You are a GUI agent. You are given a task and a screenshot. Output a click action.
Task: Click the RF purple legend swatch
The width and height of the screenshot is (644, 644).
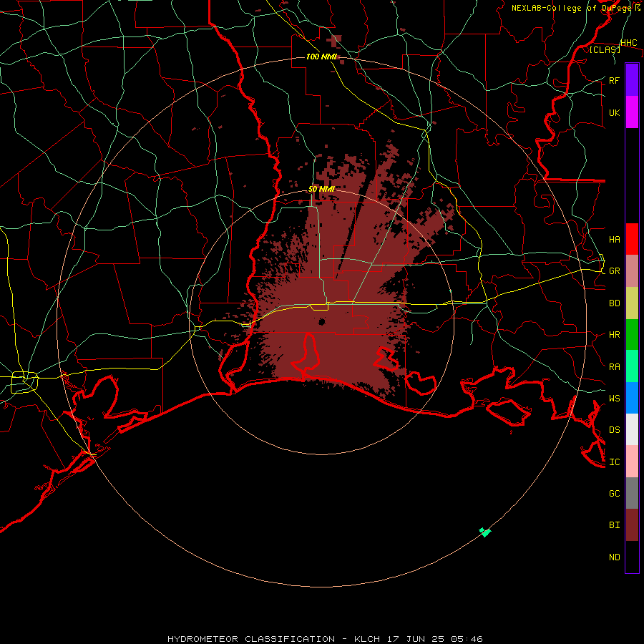point(632,80)
